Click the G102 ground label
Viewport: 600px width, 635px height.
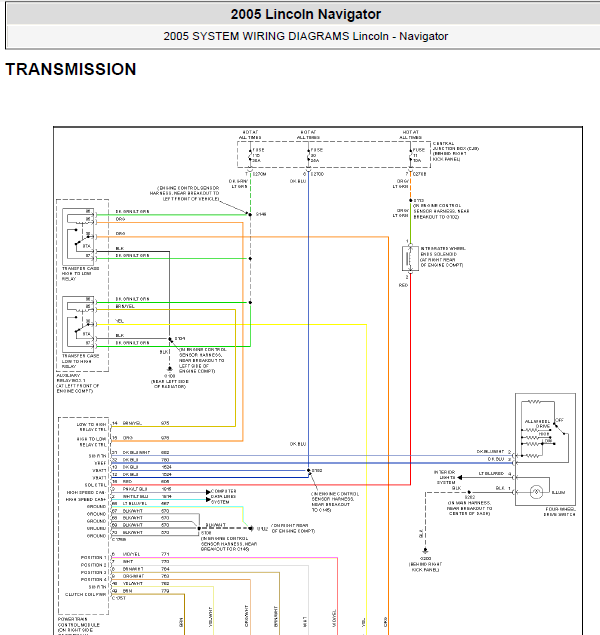(262, 529)
